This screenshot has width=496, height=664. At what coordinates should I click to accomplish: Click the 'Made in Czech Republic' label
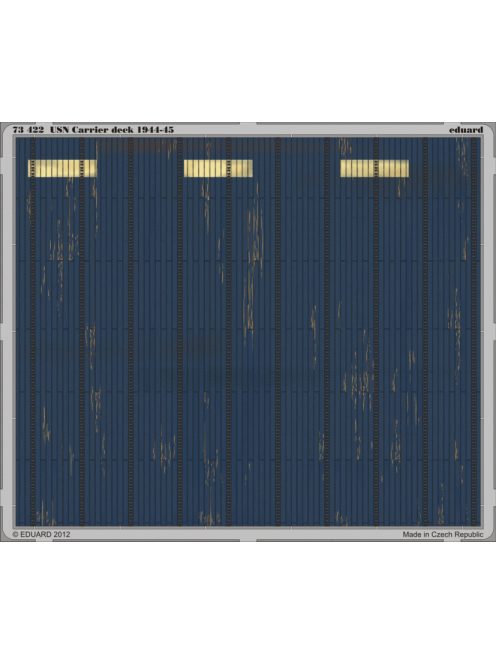pos(443,534)
